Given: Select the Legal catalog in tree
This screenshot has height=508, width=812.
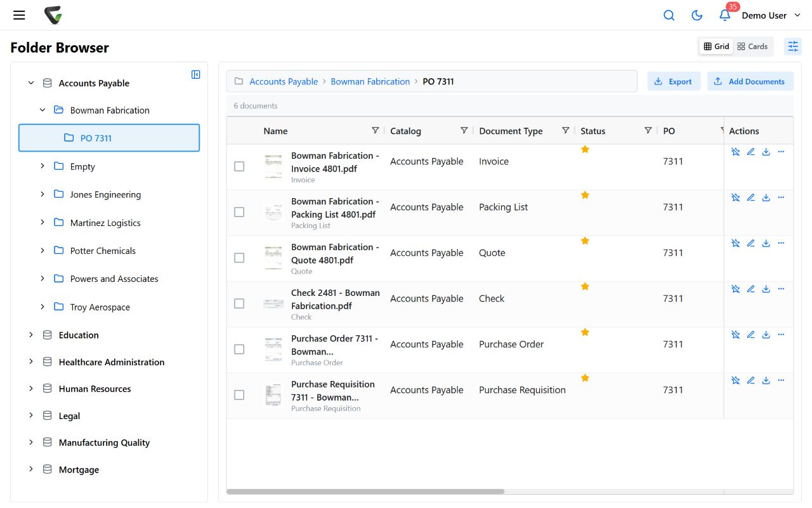Looking at the screenshot, I should pos(69,416).
